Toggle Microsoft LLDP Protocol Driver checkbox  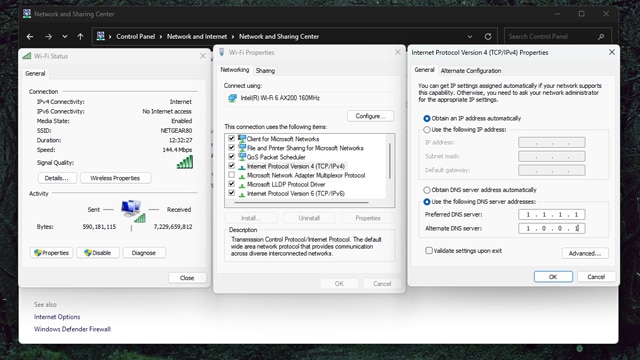pyautogui.click(x=231, y=184)
